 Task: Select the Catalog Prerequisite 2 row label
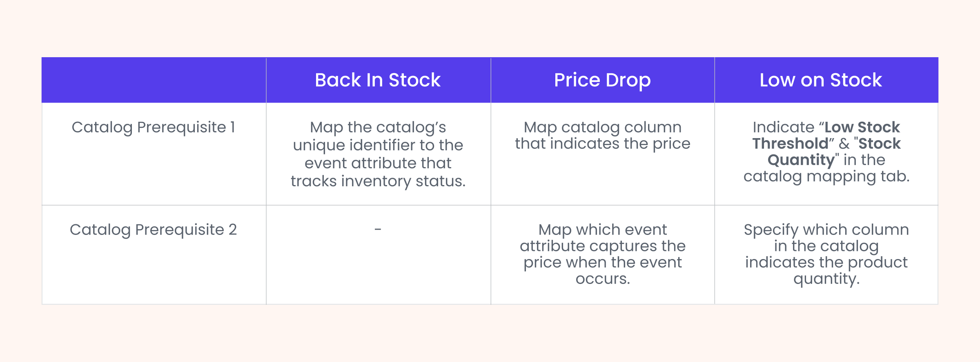coord(154,230)
